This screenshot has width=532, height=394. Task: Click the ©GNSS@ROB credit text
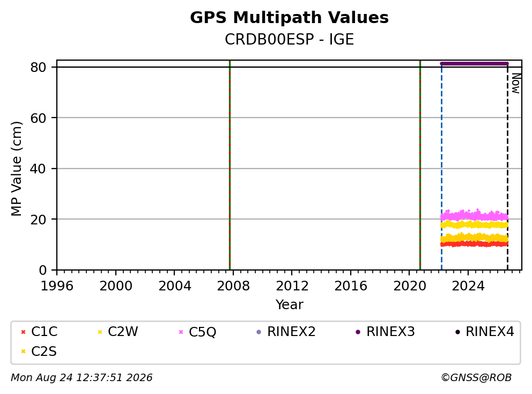[476, 377]
